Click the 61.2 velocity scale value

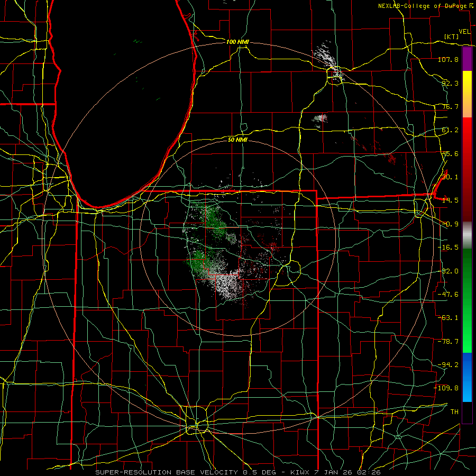pyautogui.click(x=450, y=130)
